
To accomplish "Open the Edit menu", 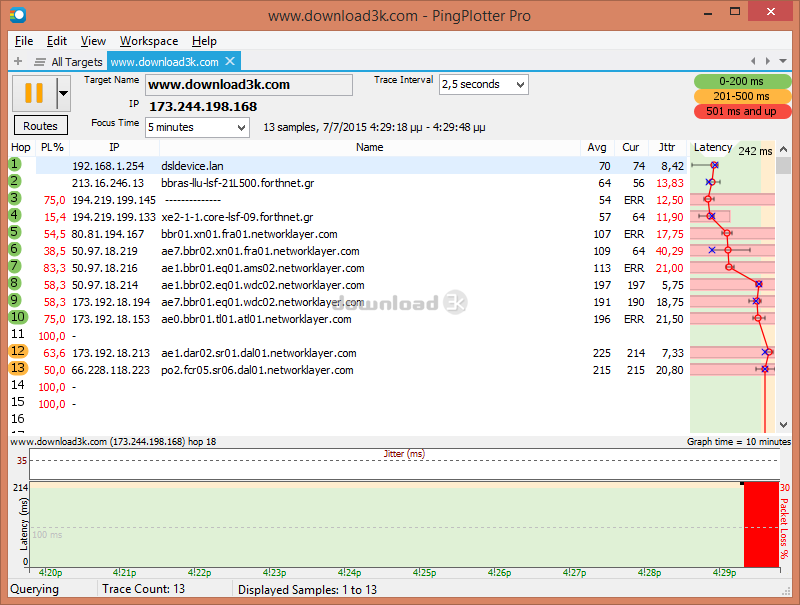I will pyautogui.click(x=57, y=41).
